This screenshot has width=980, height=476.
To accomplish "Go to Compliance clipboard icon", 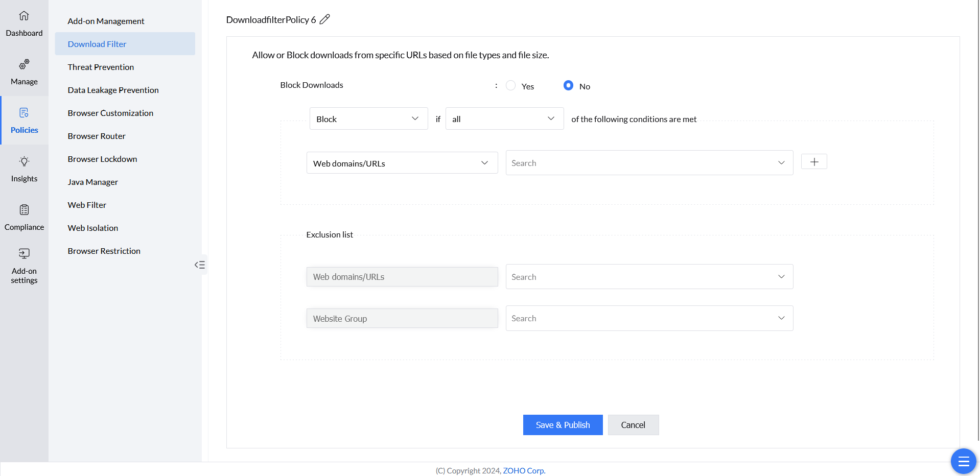I will coord(24,210).
